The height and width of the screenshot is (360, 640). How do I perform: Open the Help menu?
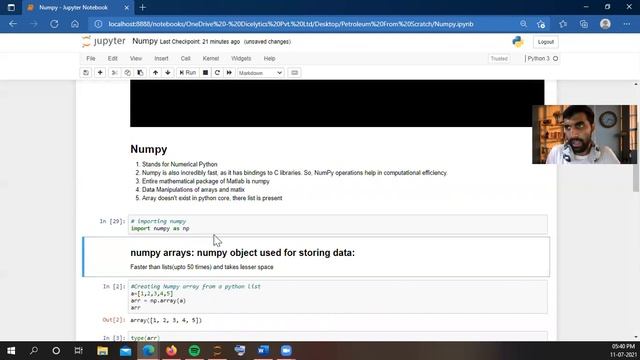[269, 58]
